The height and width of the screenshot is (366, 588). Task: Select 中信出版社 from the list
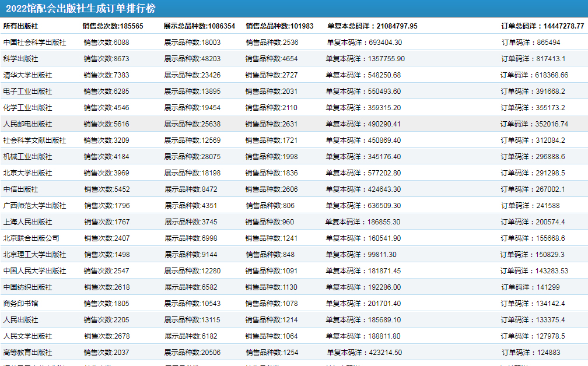pyautogui.click(x=20, y=189)
